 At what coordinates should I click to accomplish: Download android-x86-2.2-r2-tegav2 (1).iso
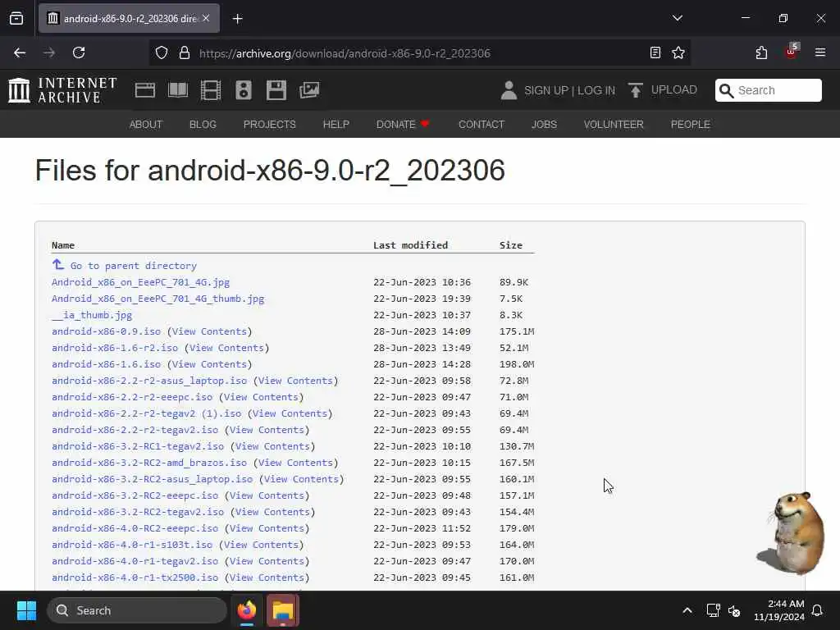(x=146, y=413)
